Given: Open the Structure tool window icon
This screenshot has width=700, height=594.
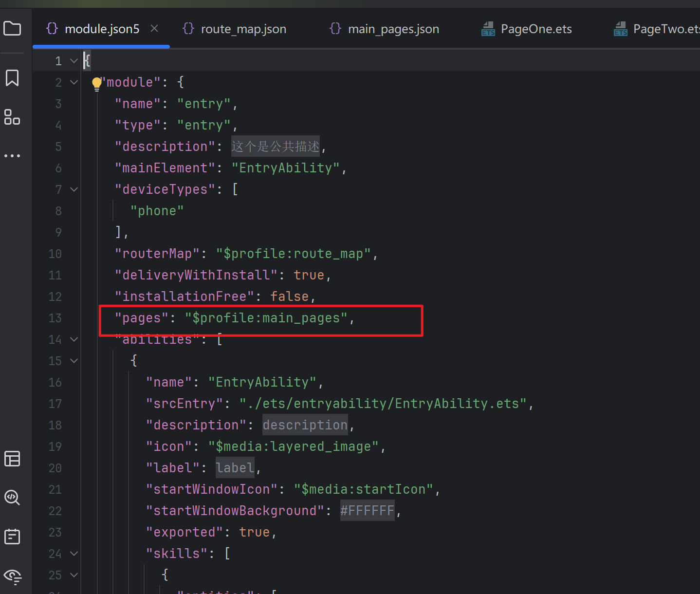Looking at the screenshot, I should coord(12,117).
